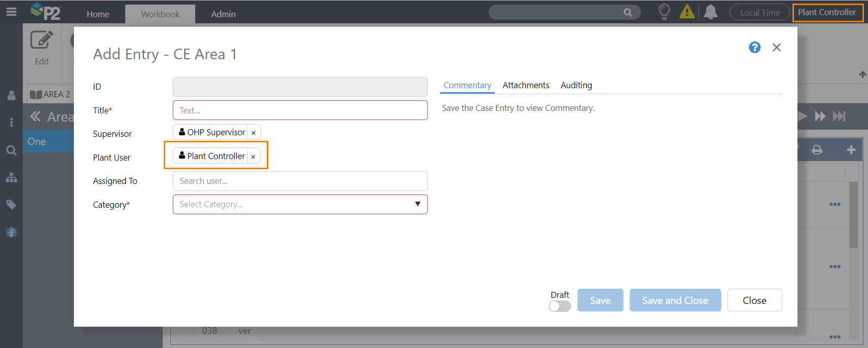868x348 pixels.
Task: Toggle the Local Time button
Action: (x=759, y=13)
